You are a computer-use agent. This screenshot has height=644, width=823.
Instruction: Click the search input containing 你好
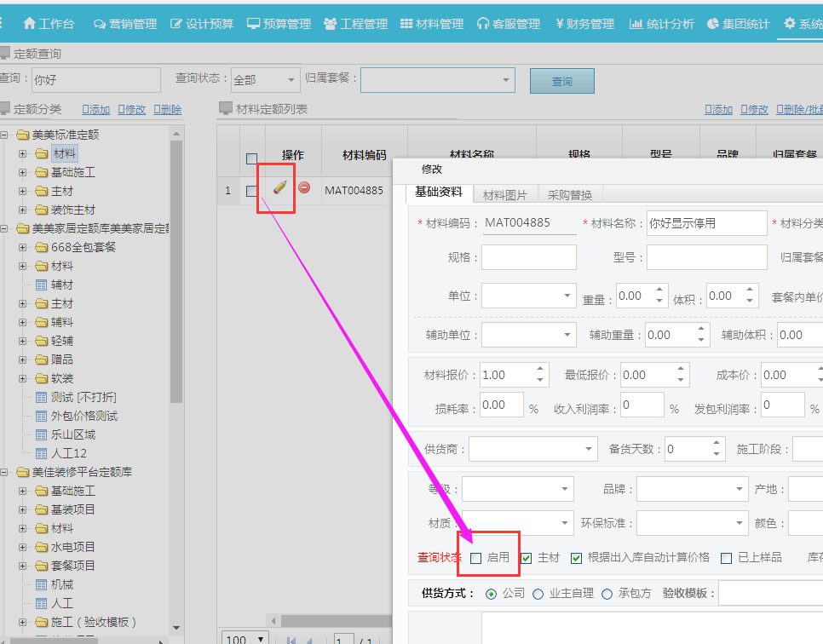click(96, 79)
